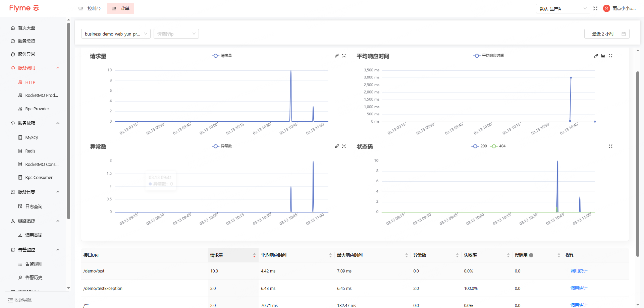Click the link icon on 请求量 chart
Image resolution: width=644 pixels, height=308 pixels.
pos(337,56)
